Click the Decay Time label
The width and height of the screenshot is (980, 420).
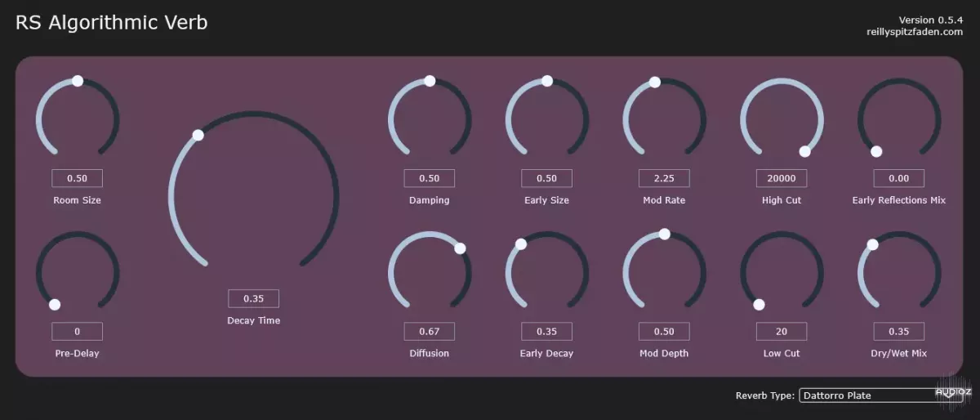pos(253,320)
